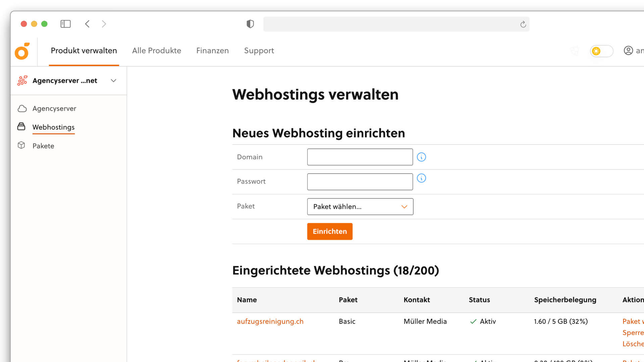Click the Eingerichtete Webhostings (18/200) heading
644x362 pixels.
pyautogui.click(x=335, y=270)
